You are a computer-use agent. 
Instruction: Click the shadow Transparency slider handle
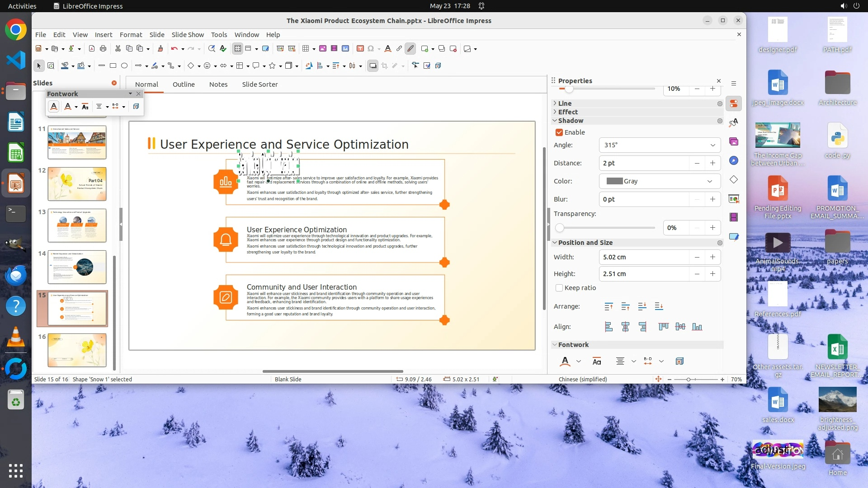560,228
